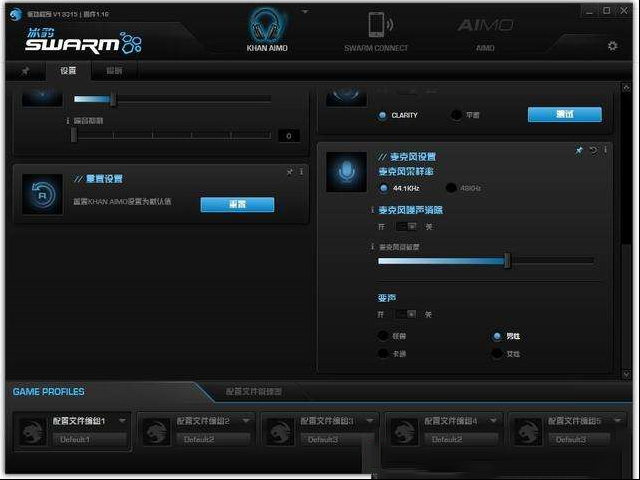Click the vertical scrollbar thumb on the right
This screenshot has width=640, height=480.
[626, 306]
